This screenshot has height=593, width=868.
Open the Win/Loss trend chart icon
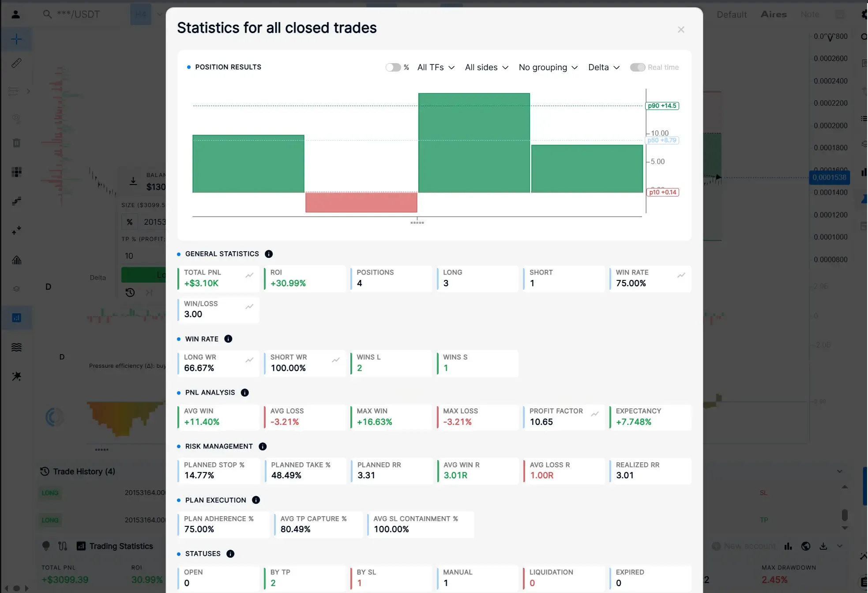pos(249,306)
